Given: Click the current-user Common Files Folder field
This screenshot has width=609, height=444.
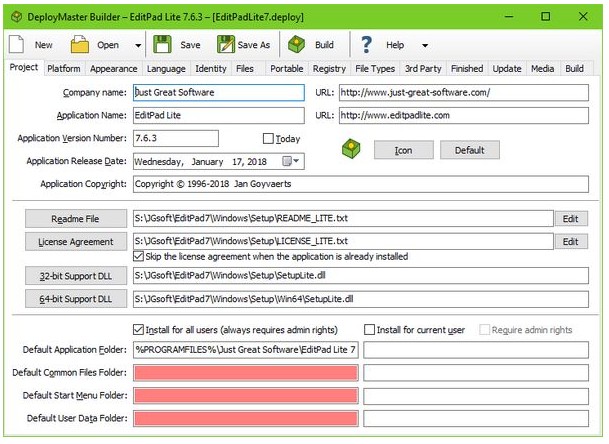Looking at the screenshot, I should coord(476,373).
